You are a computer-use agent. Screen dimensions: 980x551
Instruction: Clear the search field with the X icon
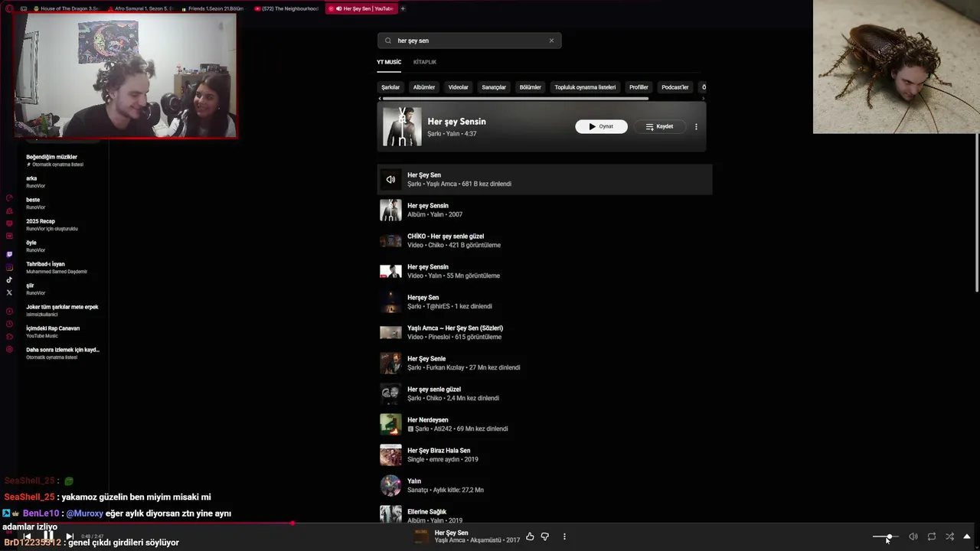click(x=551, y=41)
